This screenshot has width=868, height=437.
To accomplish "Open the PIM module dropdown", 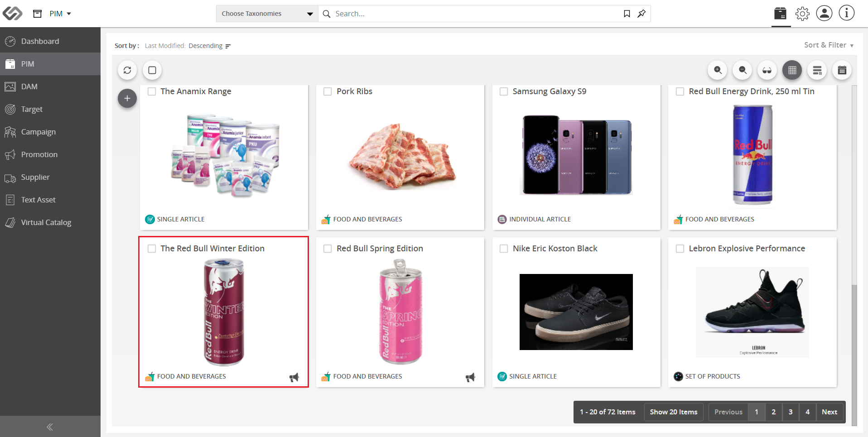I will [60, 14].
